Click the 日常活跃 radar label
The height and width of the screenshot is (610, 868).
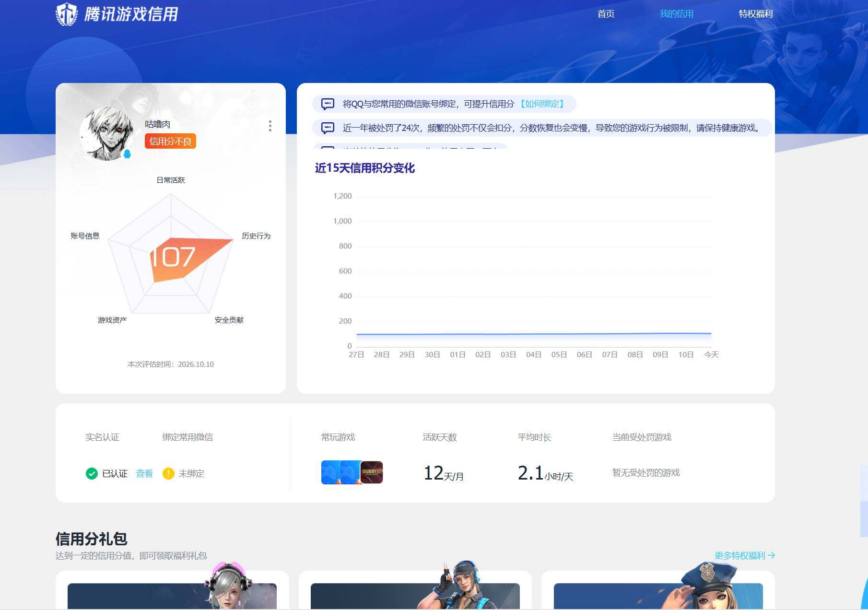[x=171, y=180]
